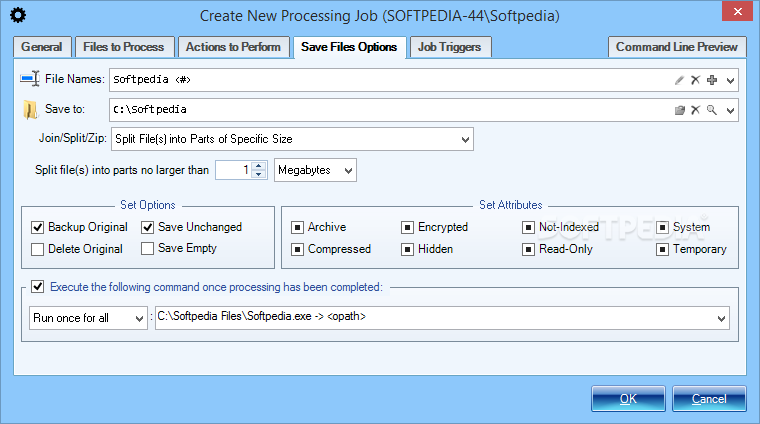Viewport: 760px width, 424px height.
Task: Increase split size with up arrow
Action: (259, 166)
